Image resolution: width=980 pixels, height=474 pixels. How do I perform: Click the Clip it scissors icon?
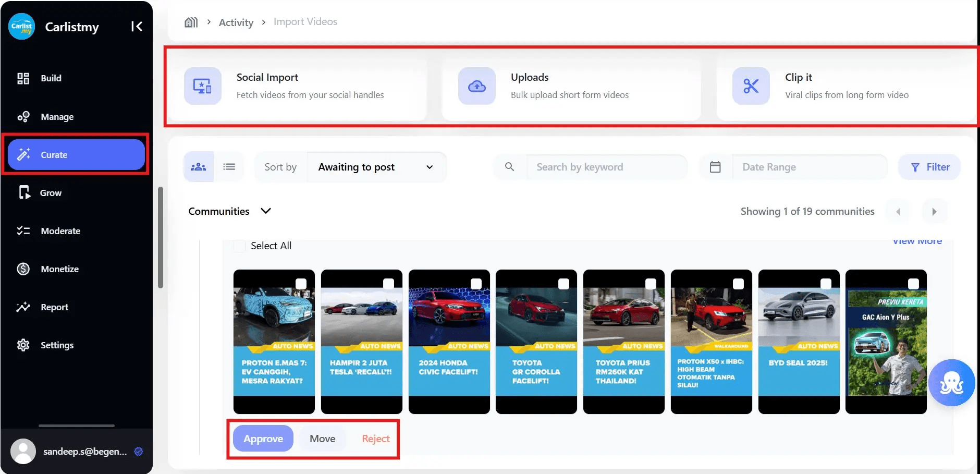coord(751,86)
